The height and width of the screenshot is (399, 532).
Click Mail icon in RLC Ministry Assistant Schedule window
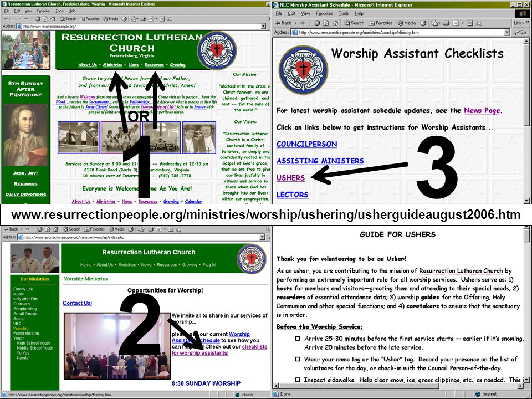tap(434, 23)
